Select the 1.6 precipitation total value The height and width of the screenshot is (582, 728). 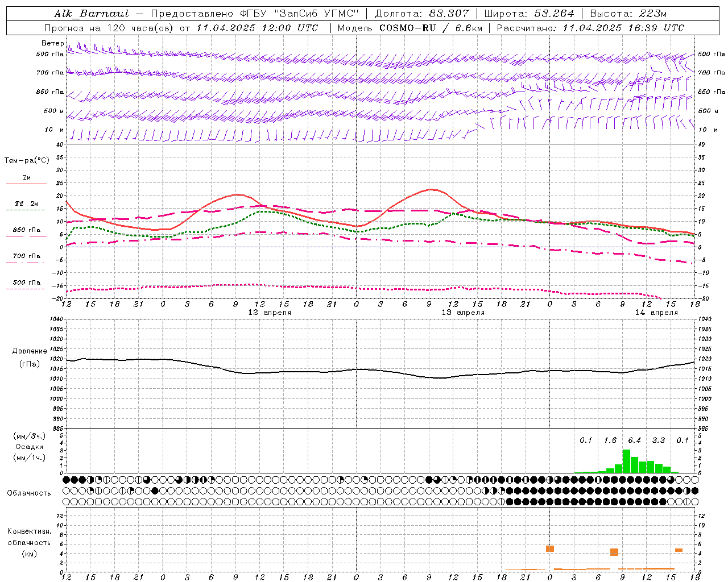point(610,440)
